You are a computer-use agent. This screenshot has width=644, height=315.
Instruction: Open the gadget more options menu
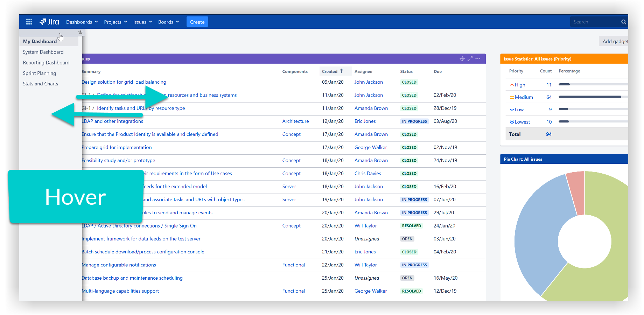478,59
